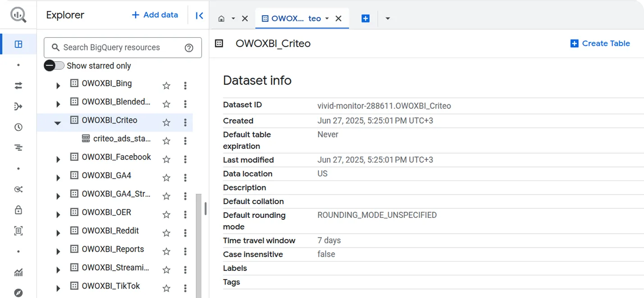Image resolution: width=644 pixels, height=298 pixels.
Task: Open the home tab dropdown arrow
Action: tap(233, 18)
